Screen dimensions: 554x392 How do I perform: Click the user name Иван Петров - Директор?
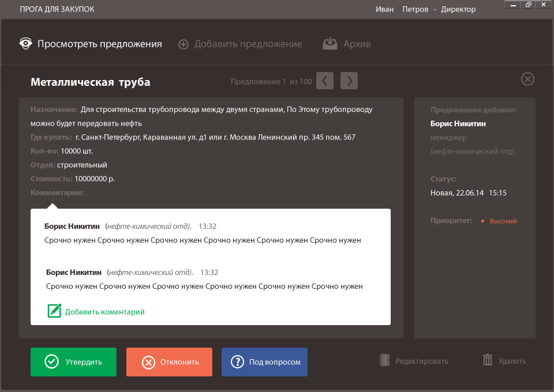425,9
